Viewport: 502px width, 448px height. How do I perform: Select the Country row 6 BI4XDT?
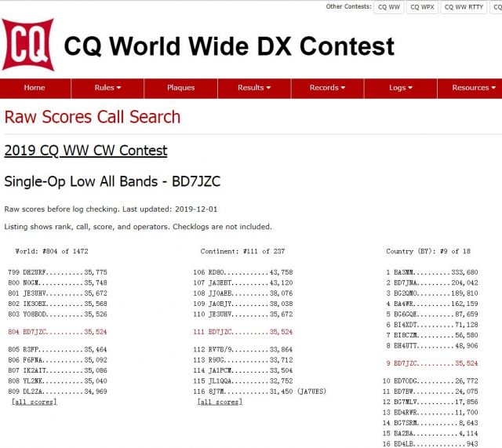[x=432, y=325]
